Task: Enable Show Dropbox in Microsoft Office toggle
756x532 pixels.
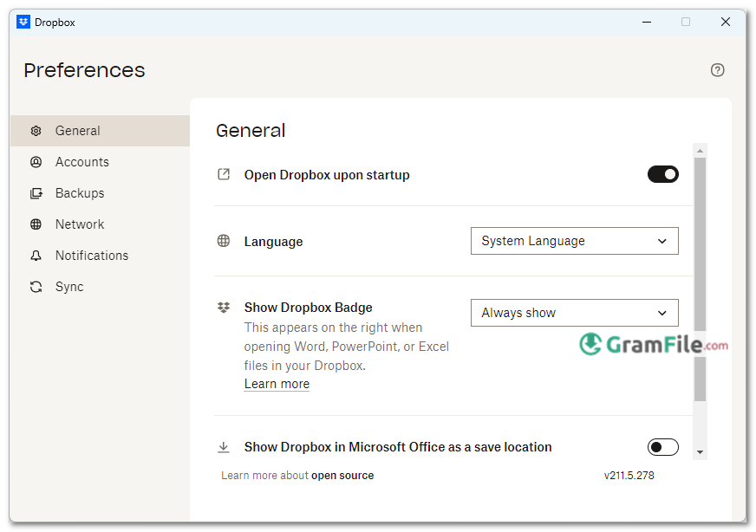Action: (x=663, y=447)
